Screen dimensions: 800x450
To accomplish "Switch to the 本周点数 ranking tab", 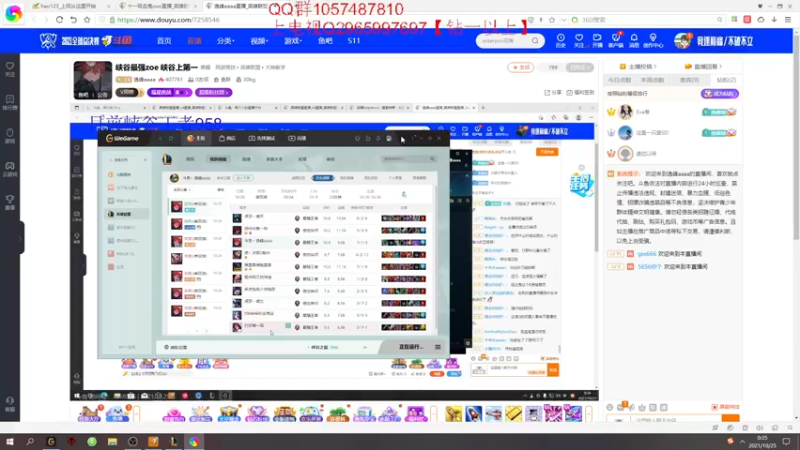I will pos(653,80).
